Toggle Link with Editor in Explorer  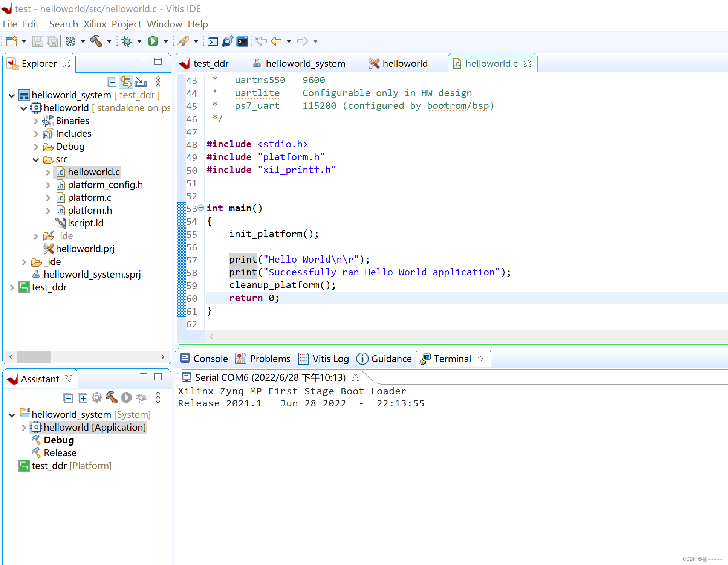click(x=126, y=82)
